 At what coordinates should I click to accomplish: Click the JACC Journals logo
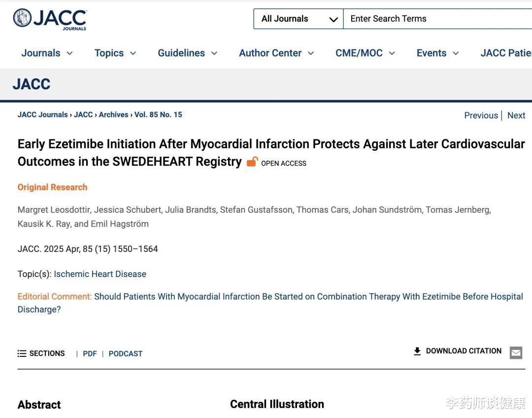click(50, 19)
